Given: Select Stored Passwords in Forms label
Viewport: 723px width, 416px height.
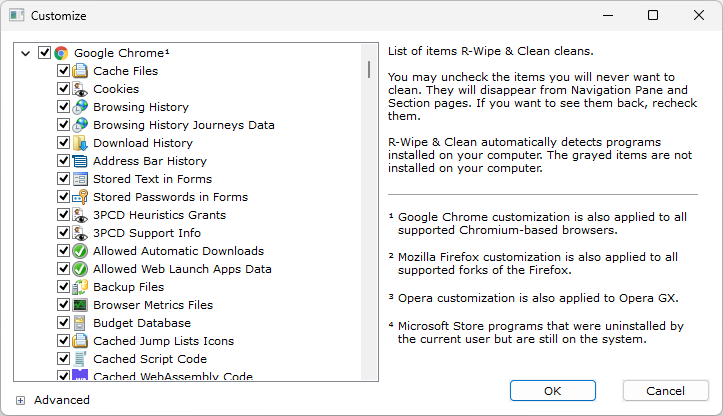Looking at the screenshot, I should click(x=170, y=197).
